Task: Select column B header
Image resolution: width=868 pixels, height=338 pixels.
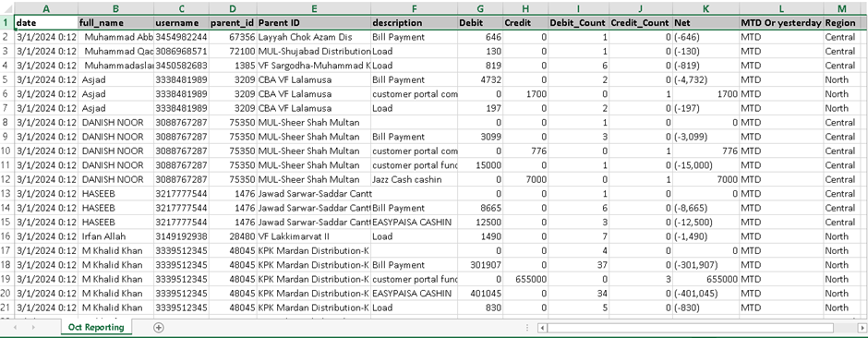Action: (x=115, y=8)
